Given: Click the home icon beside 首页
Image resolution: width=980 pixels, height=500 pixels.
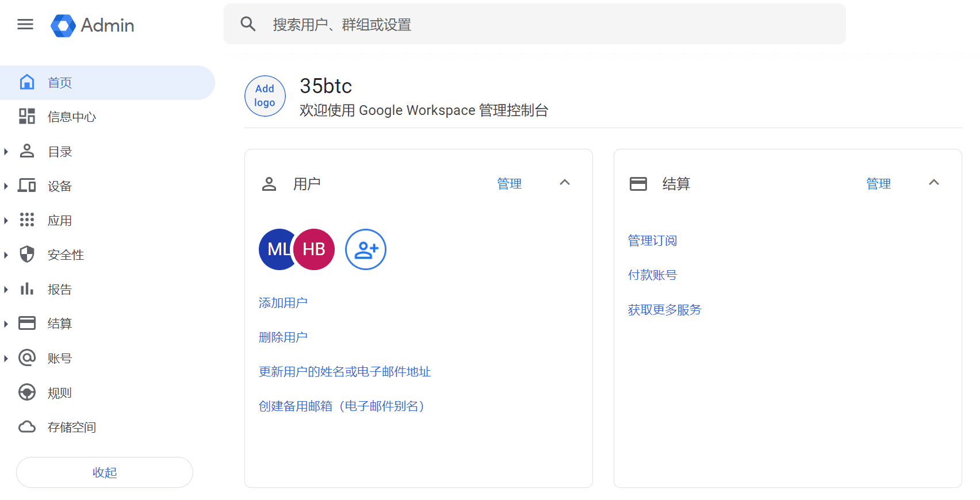Looking at the screenshot, I should click(x=27, y=82).
